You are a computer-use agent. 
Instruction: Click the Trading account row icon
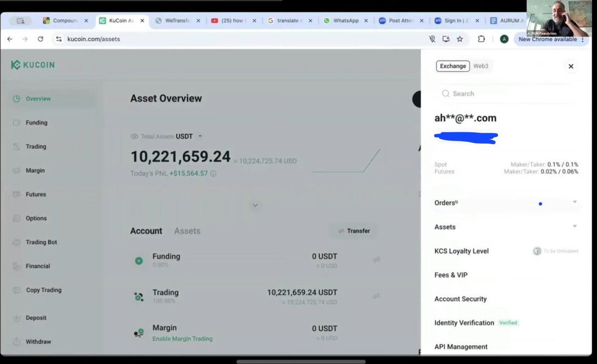tap(139, 297)
